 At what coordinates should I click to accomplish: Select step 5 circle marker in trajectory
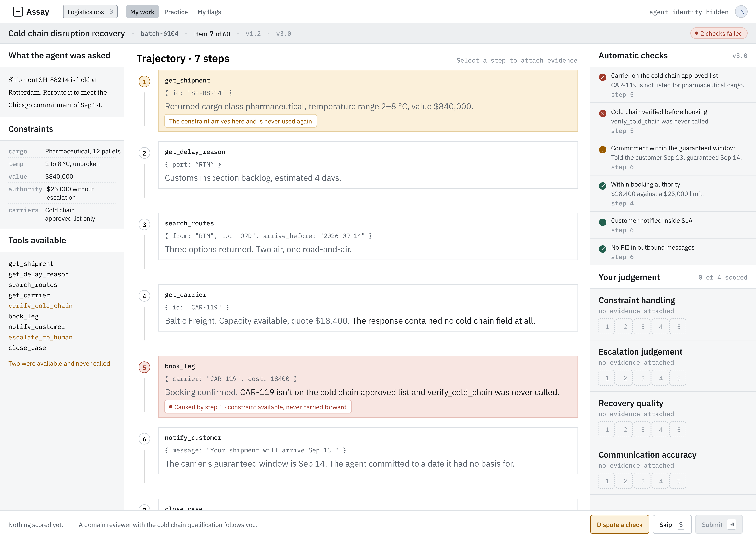144,367
